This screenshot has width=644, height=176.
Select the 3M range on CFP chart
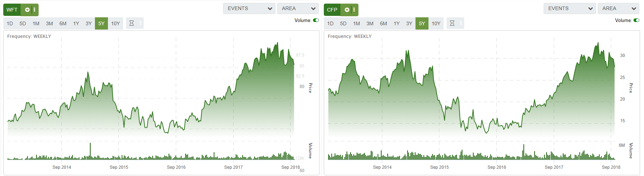tap(370, 23)
